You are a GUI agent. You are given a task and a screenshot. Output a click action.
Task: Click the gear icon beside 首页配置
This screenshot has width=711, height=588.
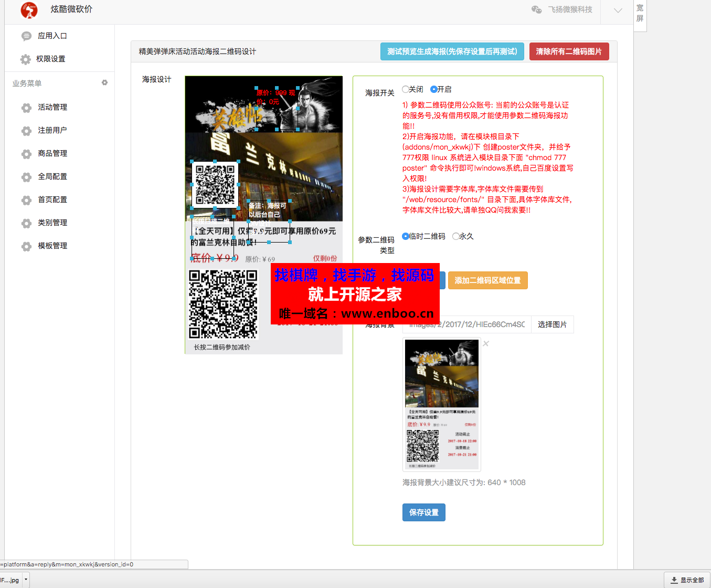pyautogui.click(x=26, y=200)
